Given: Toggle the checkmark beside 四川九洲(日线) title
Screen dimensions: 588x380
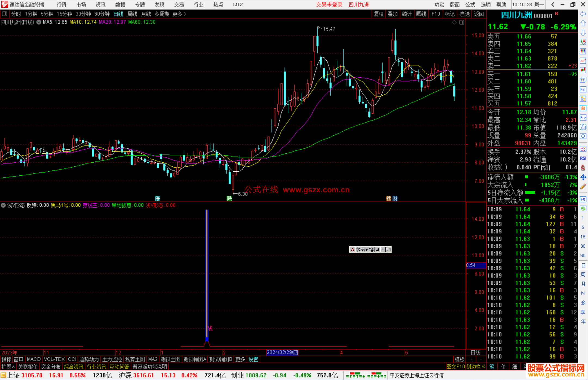Looking at the screenshot, I should coord(39,22).
